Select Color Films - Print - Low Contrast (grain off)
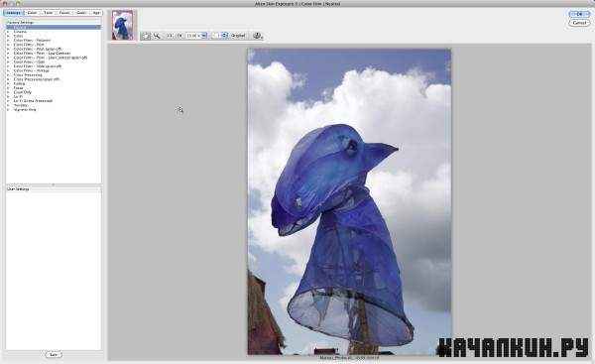Image resolution: width=595 pixels, height=364 pixels. (x=54, y=58)
